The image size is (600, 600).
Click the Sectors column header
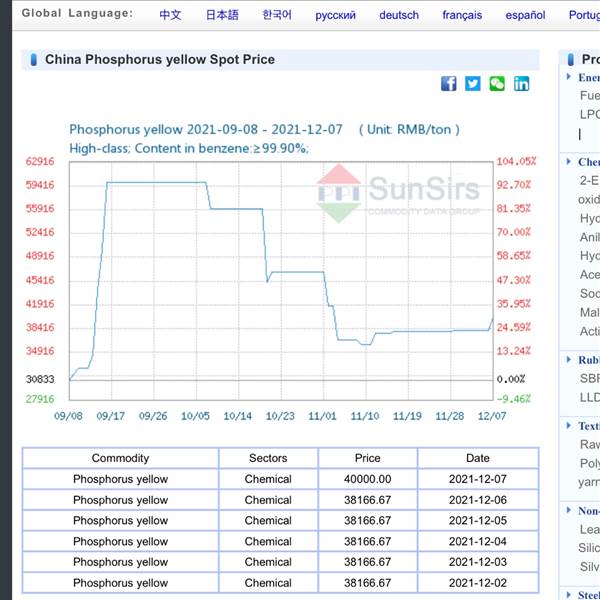(x=268, y=458)
